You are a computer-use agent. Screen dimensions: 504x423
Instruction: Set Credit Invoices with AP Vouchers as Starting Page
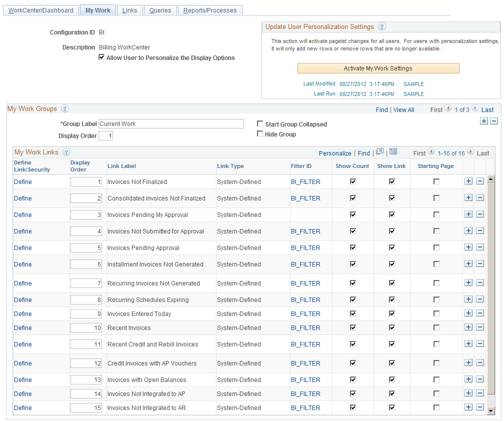[436, 363]
